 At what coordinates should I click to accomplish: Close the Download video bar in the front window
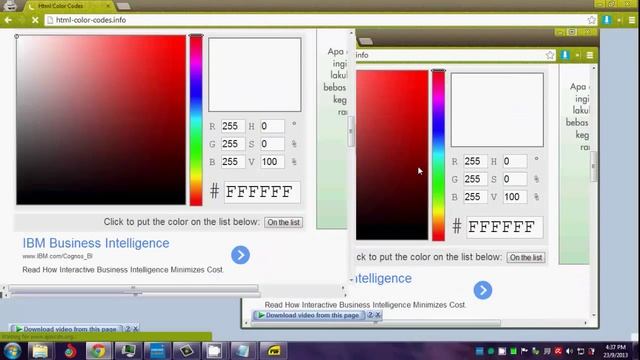tap(136, 329)
